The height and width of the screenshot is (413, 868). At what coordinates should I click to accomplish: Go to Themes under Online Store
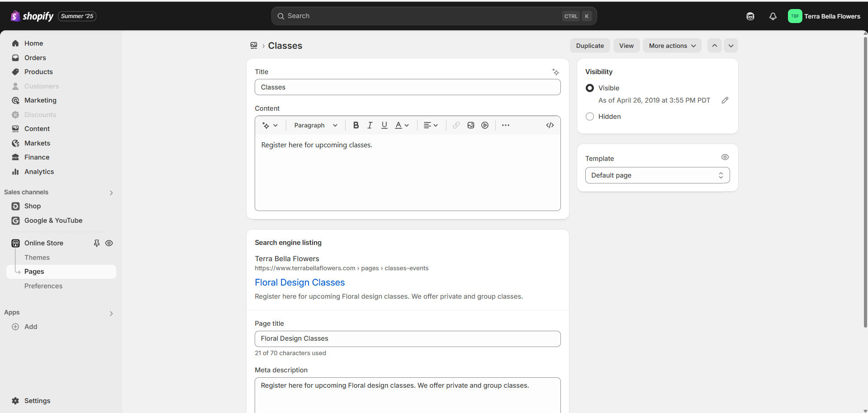pyautogui.click(x=37, y=258)
